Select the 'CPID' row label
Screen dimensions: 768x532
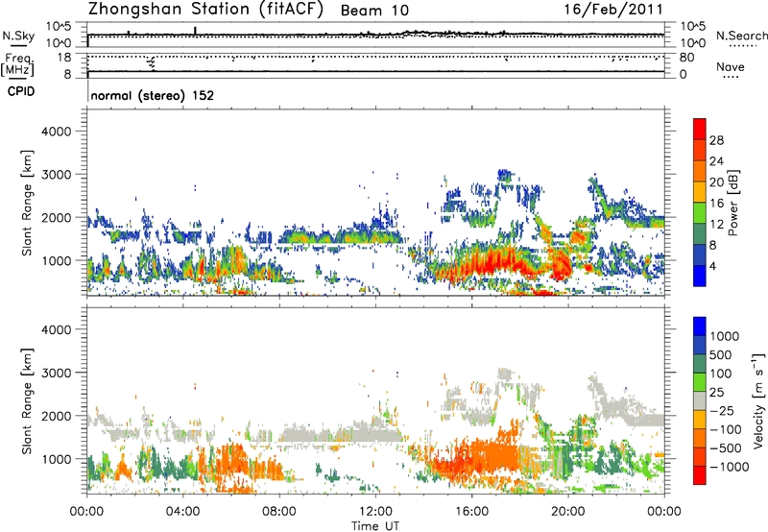(x=21, y=91)
